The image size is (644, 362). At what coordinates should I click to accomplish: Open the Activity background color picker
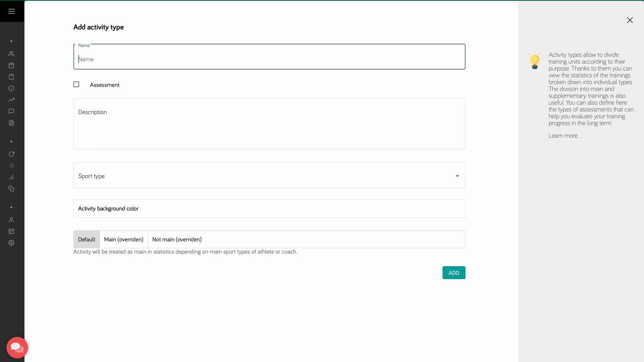click(269, 209)
